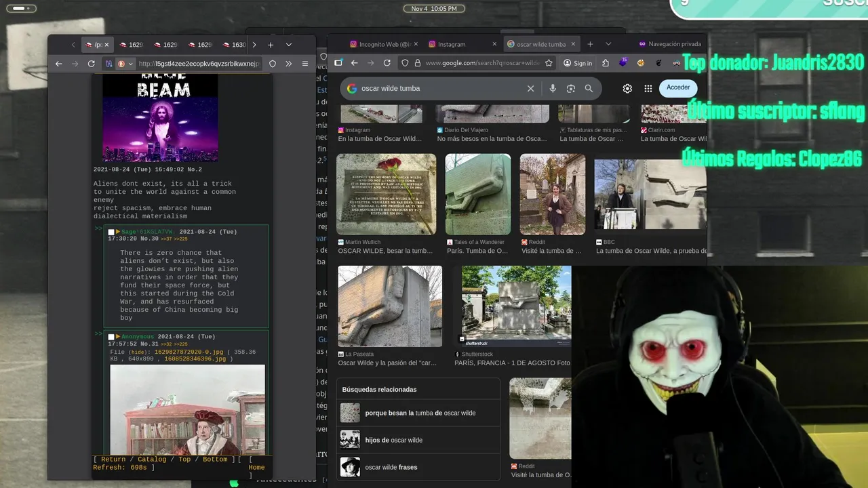Click the Return link in bottom bar
Viewport: 868px width, 488px height.
[x=113, y=460]
